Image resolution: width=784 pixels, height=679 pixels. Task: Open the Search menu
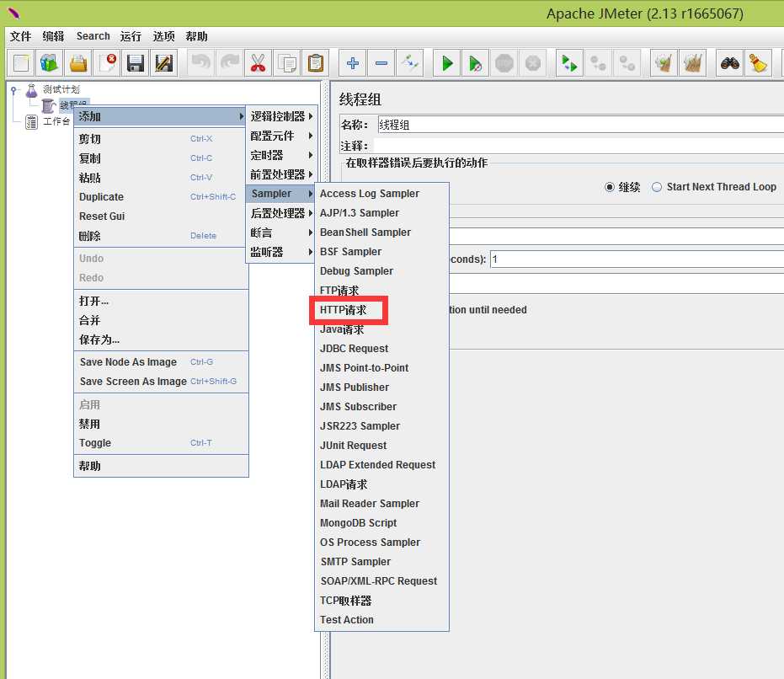pyautogui.click(x=93, y=36)
